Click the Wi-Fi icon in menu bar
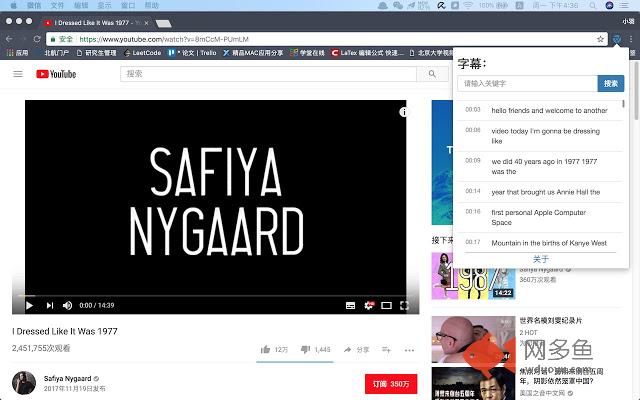Screen dimensions: 640x400 [468, 5]
